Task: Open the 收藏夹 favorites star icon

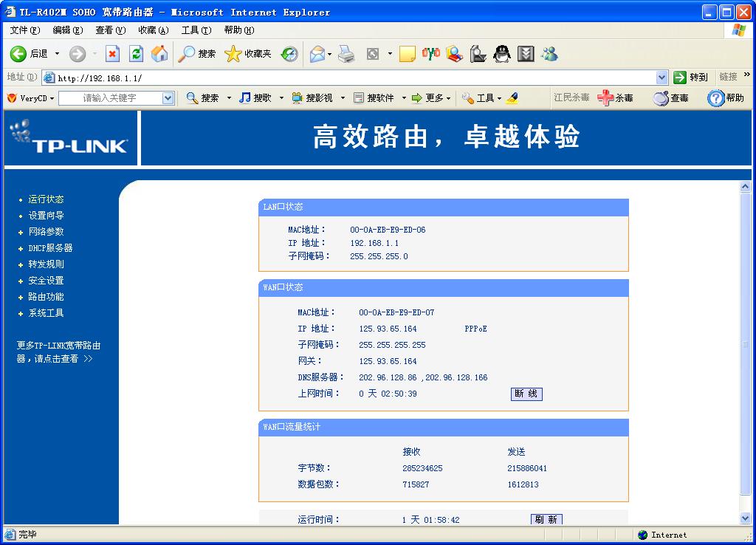Action: (232, 54)
